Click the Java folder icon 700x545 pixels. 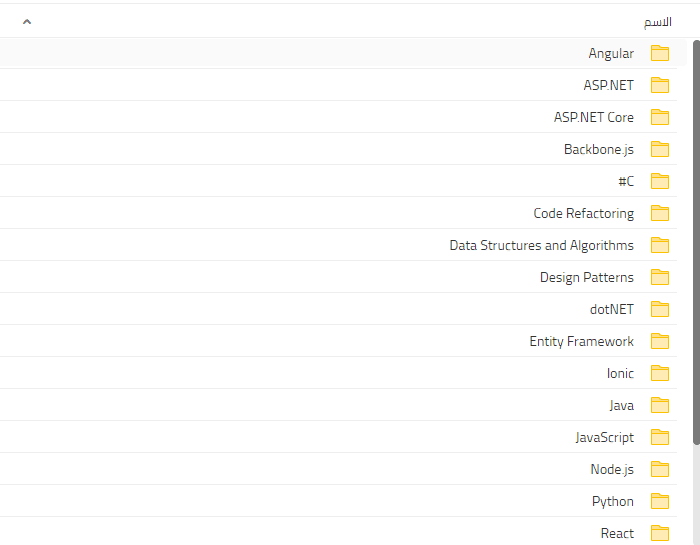660,405
